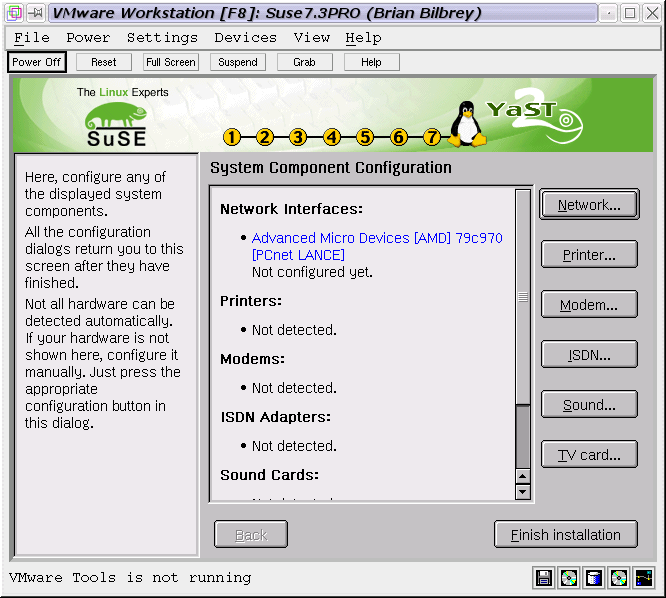This screenshot has width=666, height=598.
Task: Open the window menu icon in title bar
Action: 14,13
